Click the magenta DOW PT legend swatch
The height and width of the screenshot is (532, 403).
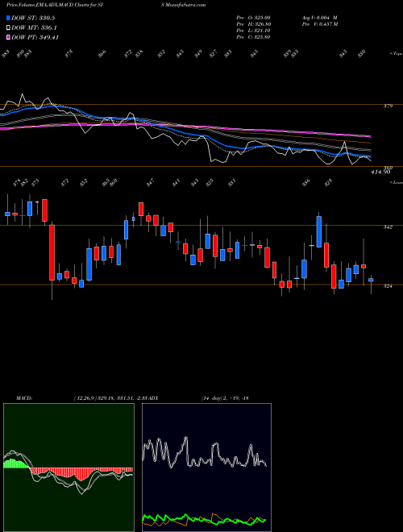click(x=8, y=37)
